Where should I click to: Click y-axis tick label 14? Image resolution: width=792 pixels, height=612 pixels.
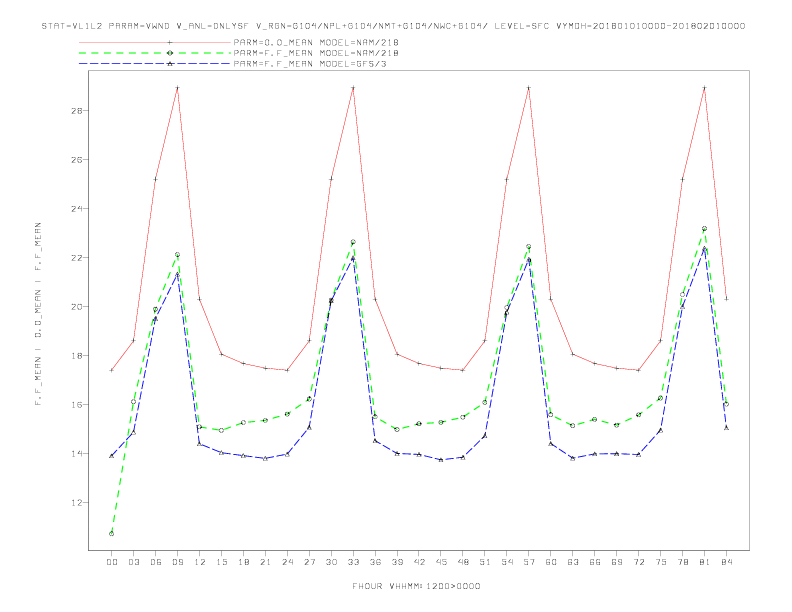[x=76, y=453]
